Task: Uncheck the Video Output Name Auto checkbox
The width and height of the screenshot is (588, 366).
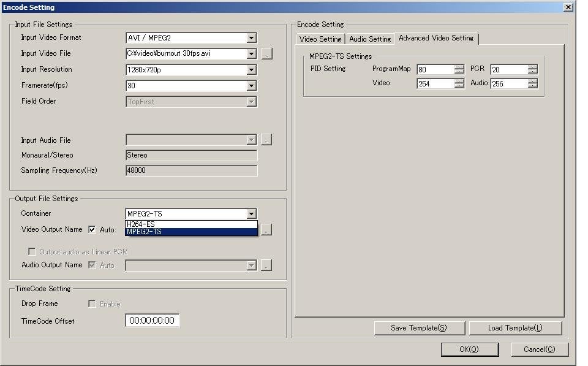Action: [x=92, y=230]
